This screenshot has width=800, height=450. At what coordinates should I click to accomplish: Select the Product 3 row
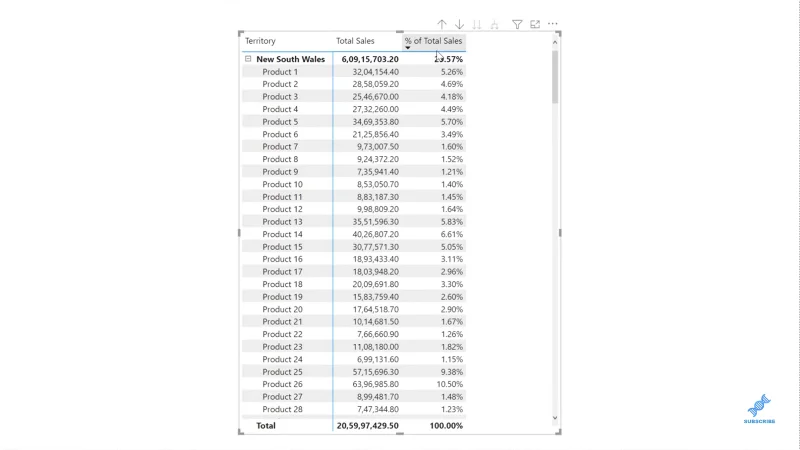tap(354, 96)
